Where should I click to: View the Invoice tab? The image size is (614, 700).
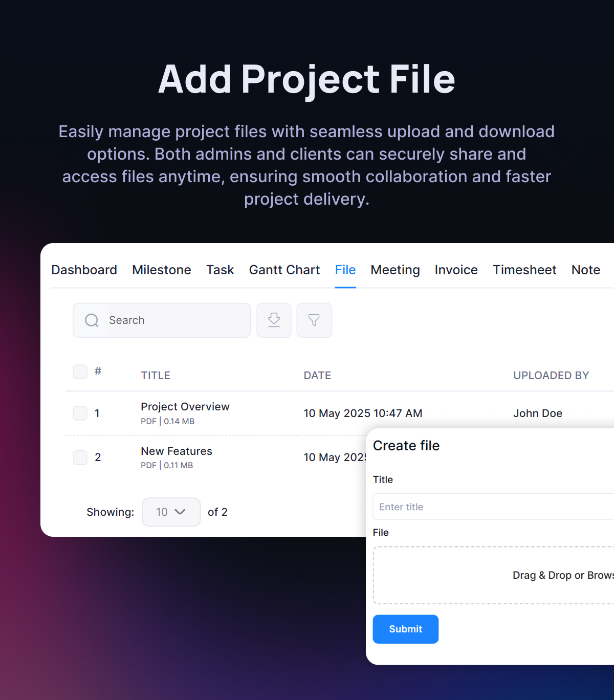(456, 270)
